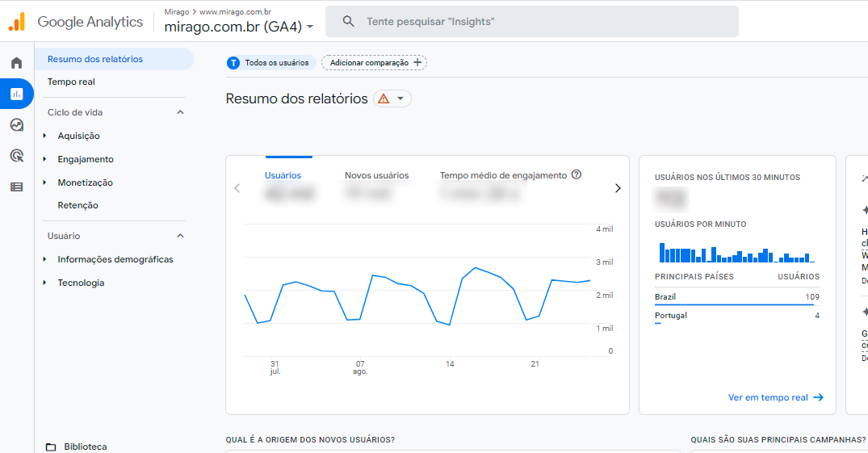Screen dimensions: 868x453
Task: Click the Monetização label
Action: click(x=86, y=182)
